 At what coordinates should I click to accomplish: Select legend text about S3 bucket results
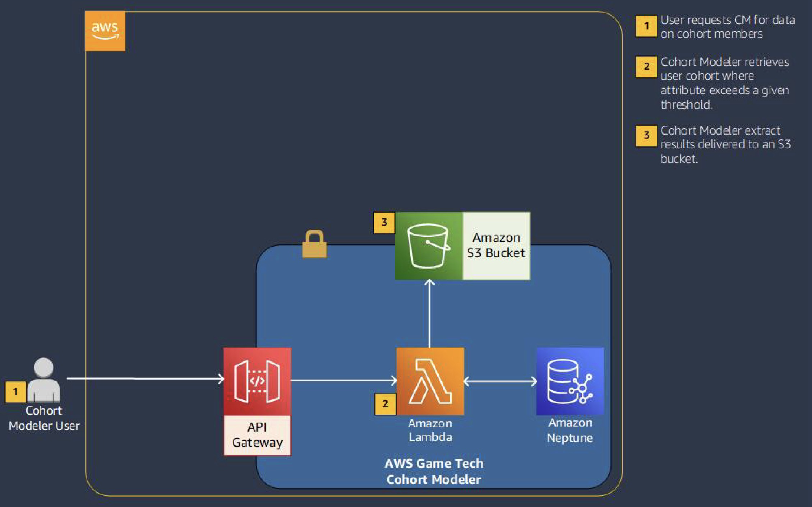(x=725, y=144)
